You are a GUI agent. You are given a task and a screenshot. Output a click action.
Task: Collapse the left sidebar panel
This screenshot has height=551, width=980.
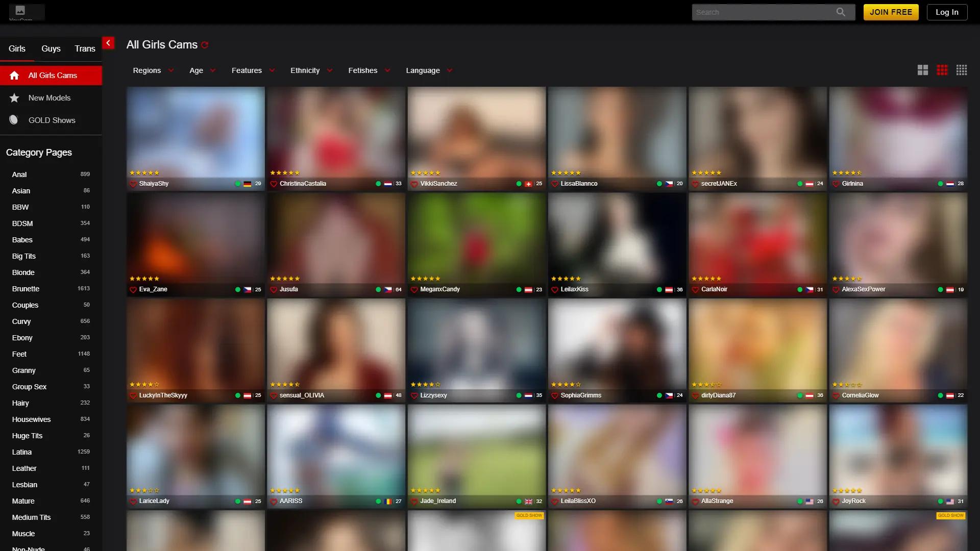coord(108,43)
